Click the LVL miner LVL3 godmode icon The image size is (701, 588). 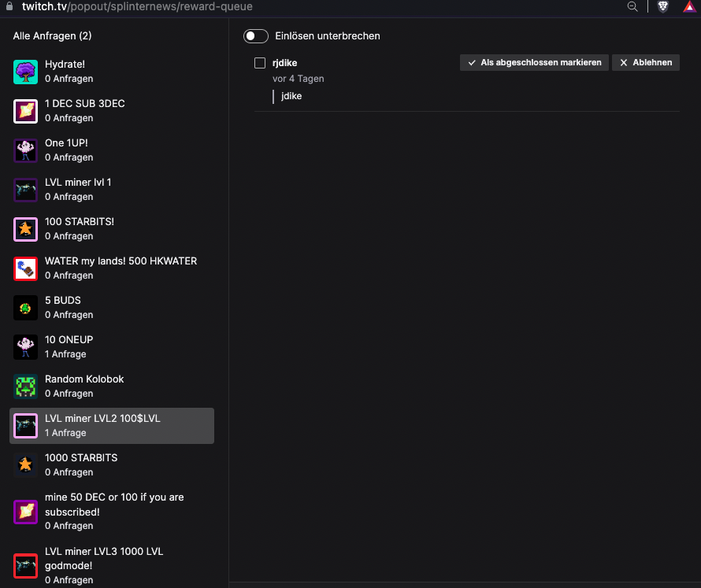(25, 566)
